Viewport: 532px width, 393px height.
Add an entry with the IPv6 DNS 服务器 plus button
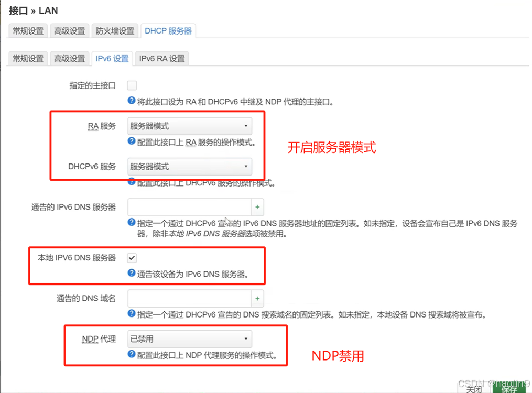pyautogui.click(x=257, y=207)
